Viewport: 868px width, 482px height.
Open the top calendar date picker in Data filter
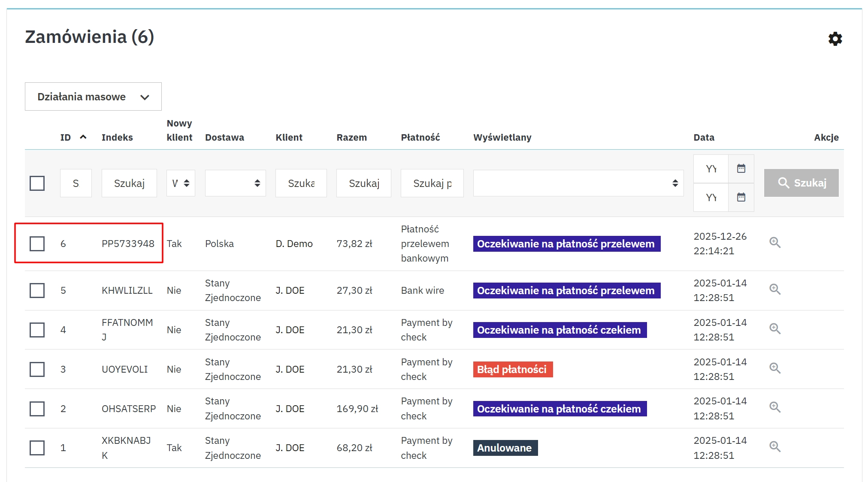pyautogui.click(x=742, y=169)
